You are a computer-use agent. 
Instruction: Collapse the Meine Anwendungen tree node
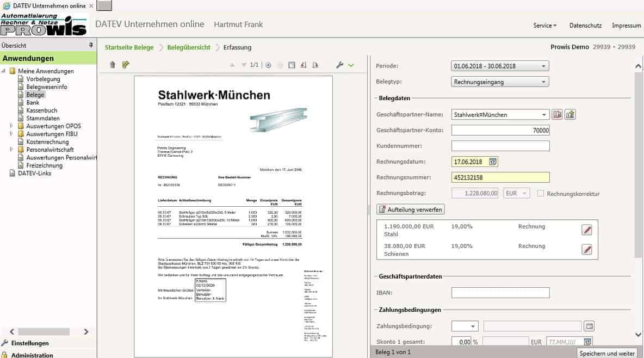[4, 71]
